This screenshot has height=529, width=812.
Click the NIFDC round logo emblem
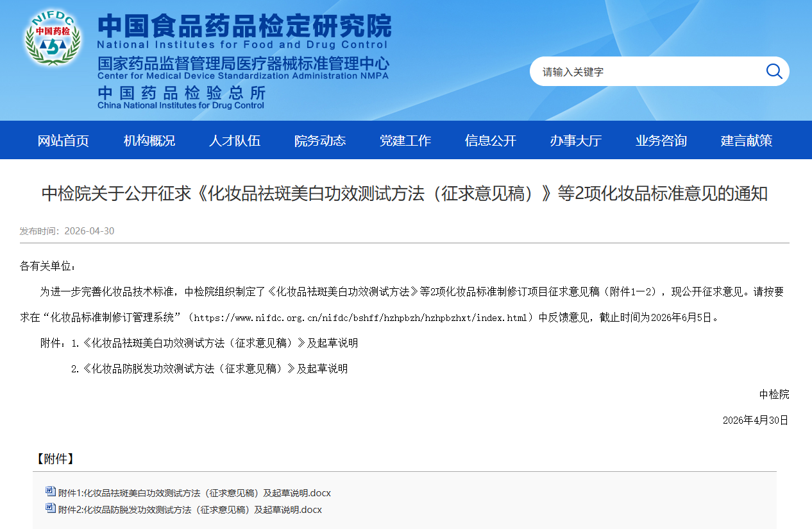coord(53,37)
